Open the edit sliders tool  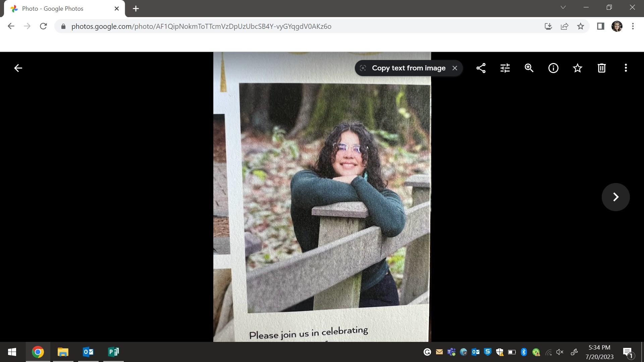505,68
